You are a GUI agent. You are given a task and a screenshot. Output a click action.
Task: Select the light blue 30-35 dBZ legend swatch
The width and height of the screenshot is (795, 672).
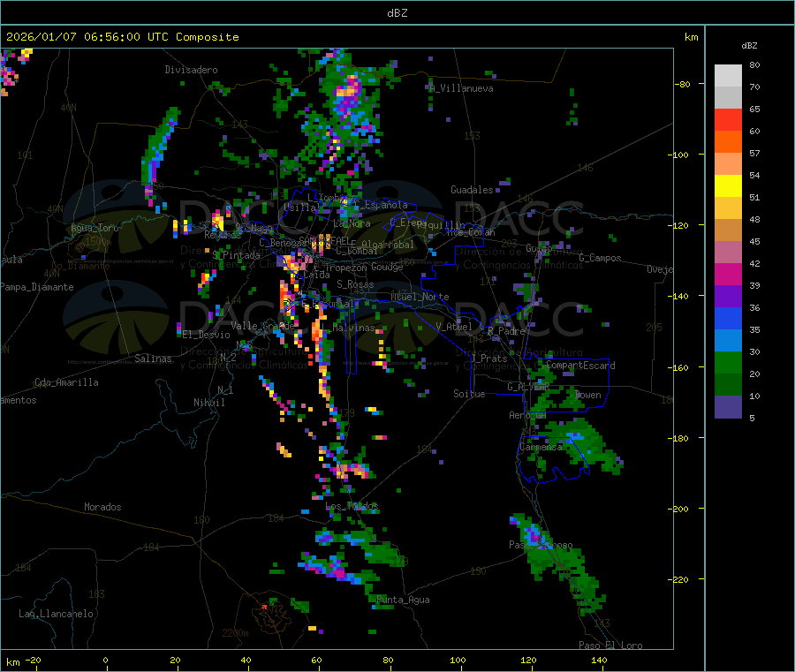[x=728, y=341]
